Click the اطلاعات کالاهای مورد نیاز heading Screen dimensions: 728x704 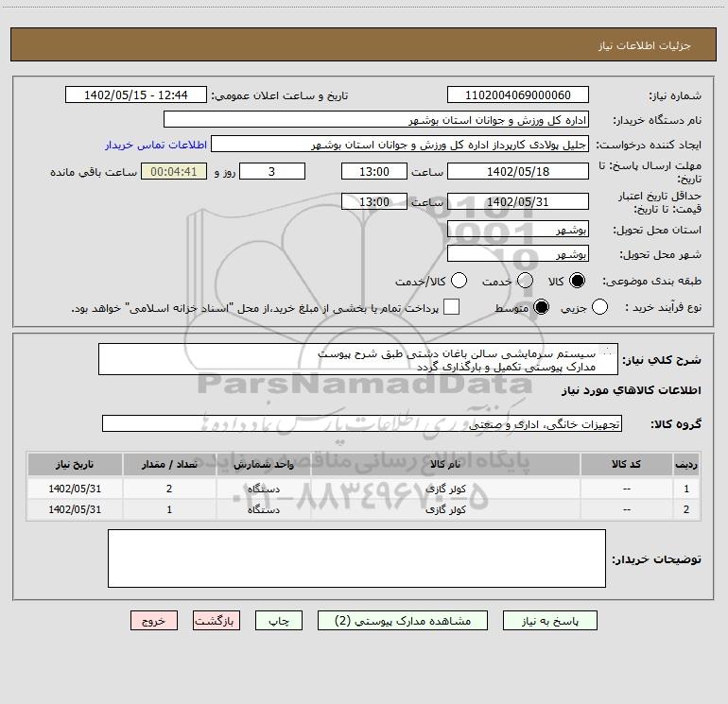pyautogui.click(x=632, y=390)
